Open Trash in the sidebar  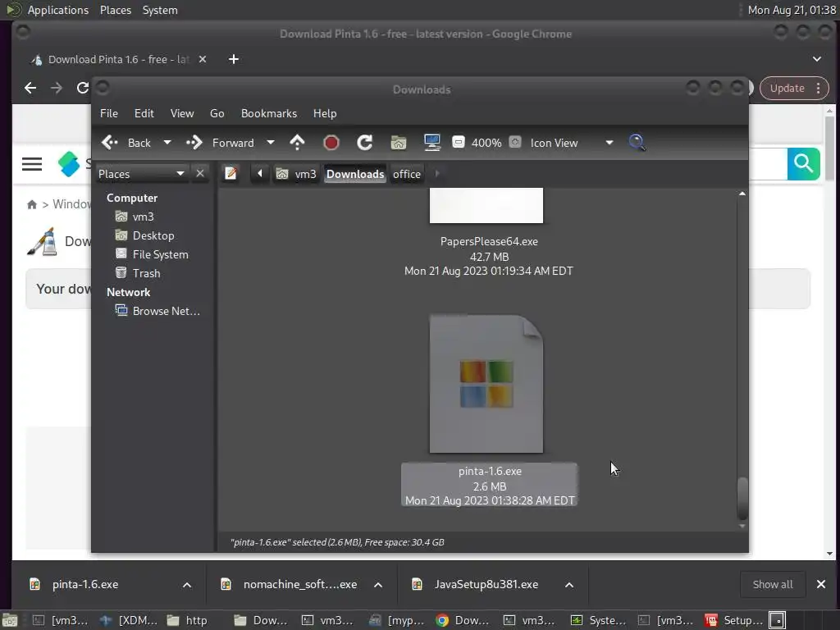[146, 273]
